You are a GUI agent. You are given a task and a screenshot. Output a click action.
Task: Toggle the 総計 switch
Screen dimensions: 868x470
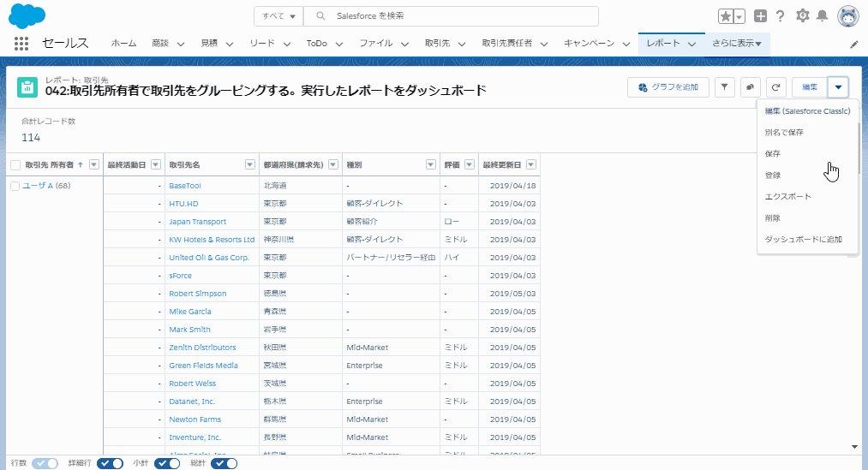tap(224, 463)
